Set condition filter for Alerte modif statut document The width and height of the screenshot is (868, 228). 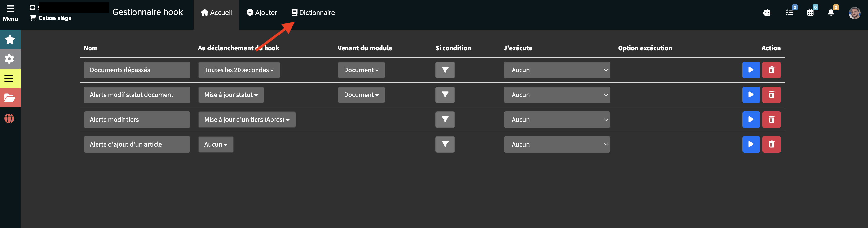coord(445,95)
